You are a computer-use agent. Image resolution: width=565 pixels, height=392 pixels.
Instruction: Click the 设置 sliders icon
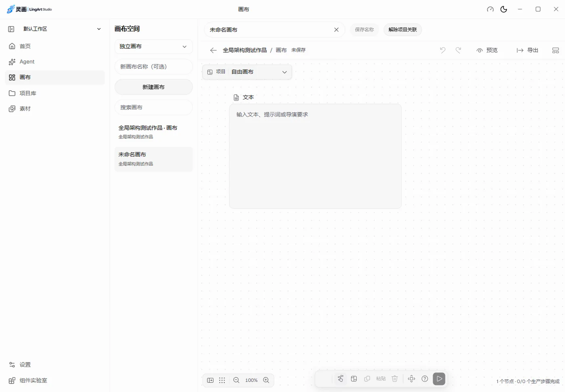click(x=12, y=365)
